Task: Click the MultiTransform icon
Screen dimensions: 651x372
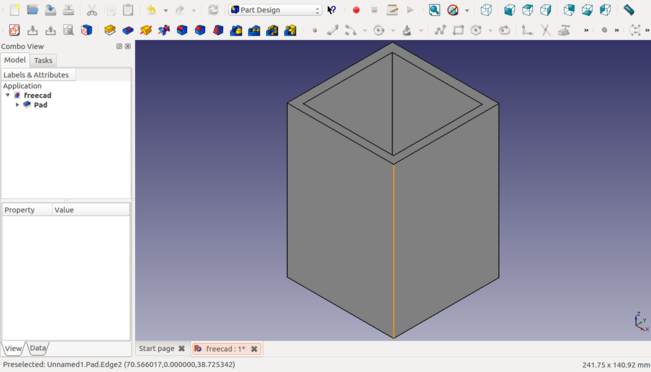Action: [290, 30]
